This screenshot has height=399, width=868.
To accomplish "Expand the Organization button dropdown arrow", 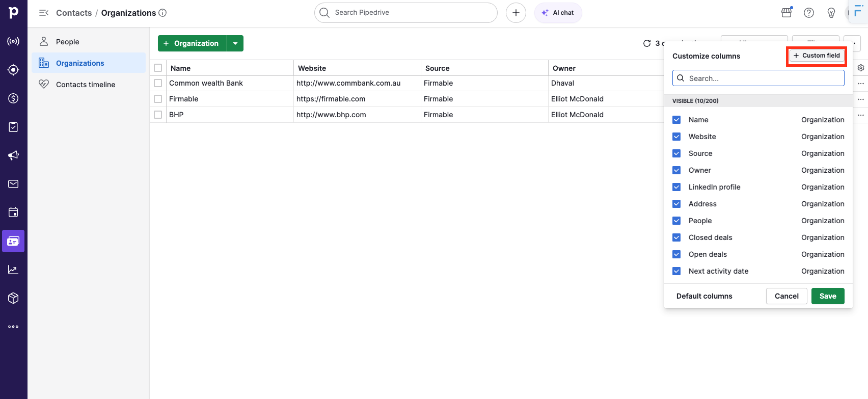I will (x=235, y=43).
